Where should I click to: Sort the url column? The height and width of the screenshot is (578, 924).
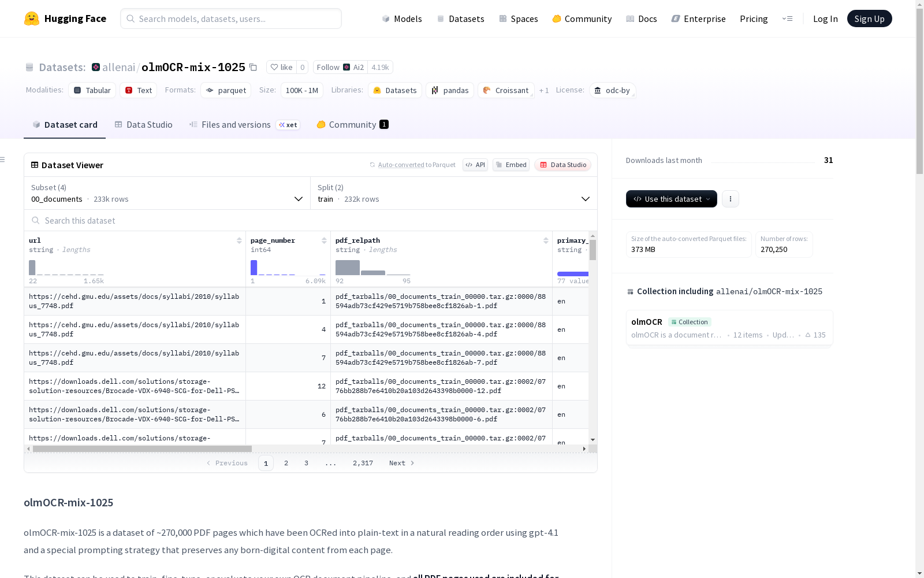[x=239, y=240]
